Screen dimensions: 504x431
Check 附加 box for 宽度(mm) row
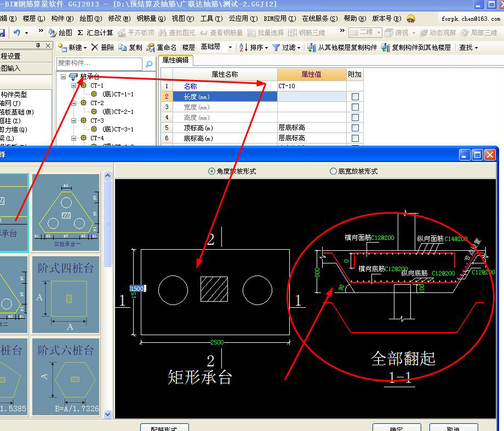point(355,107)
